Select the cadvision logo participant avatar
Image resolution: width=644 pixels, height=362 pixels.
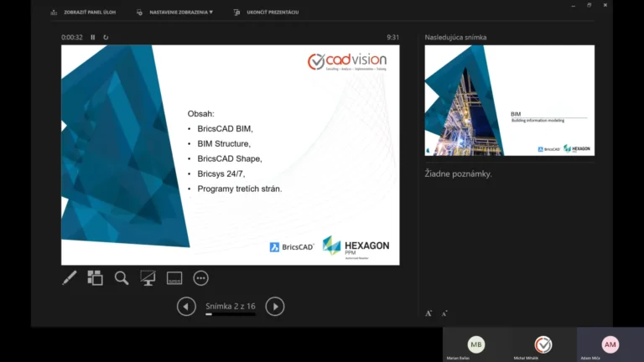543,344
